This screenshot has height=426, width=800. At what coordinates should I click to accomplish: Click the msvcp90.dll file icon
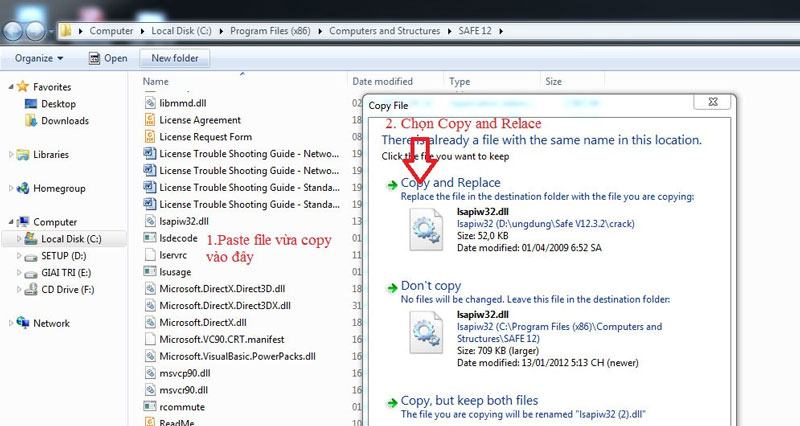click(x=150, y=373)
